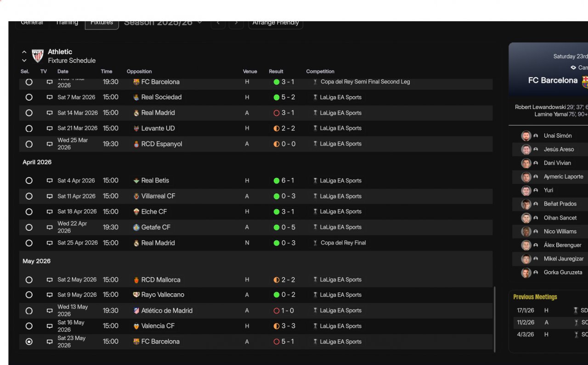The width and height of the screenshot is (588, 365).
Task: Click the down chevron beside the Athletic crest
Action: pos(24,61)
